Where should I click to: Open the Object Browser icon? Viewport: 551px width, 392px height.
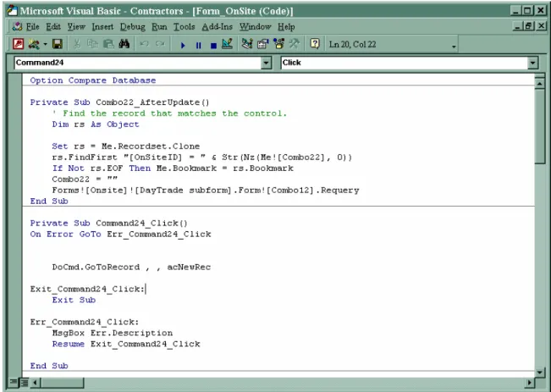click(x=279, y=44)
